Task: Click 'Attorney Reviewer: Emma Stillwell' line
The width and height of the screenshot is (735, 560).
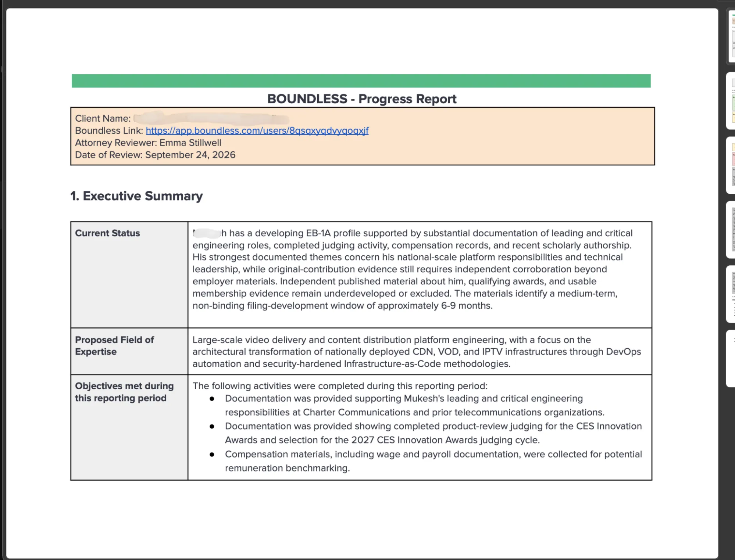Action: click(148, 143)
